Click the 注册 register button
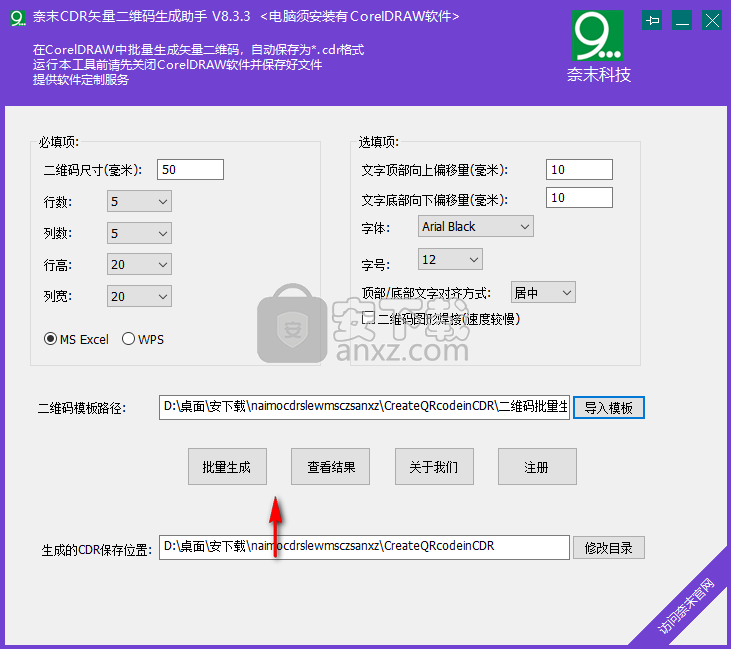This screenshot has width=731, height=649. coord(537,467)
